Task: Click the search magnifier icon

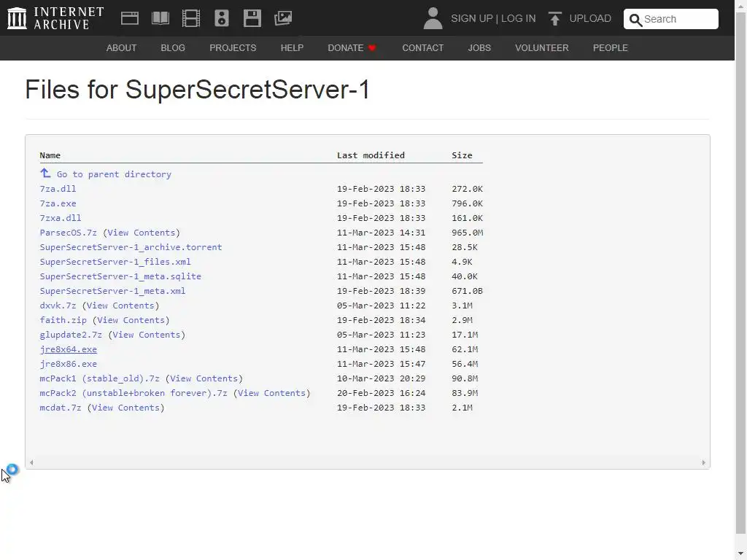Action: 635,20
